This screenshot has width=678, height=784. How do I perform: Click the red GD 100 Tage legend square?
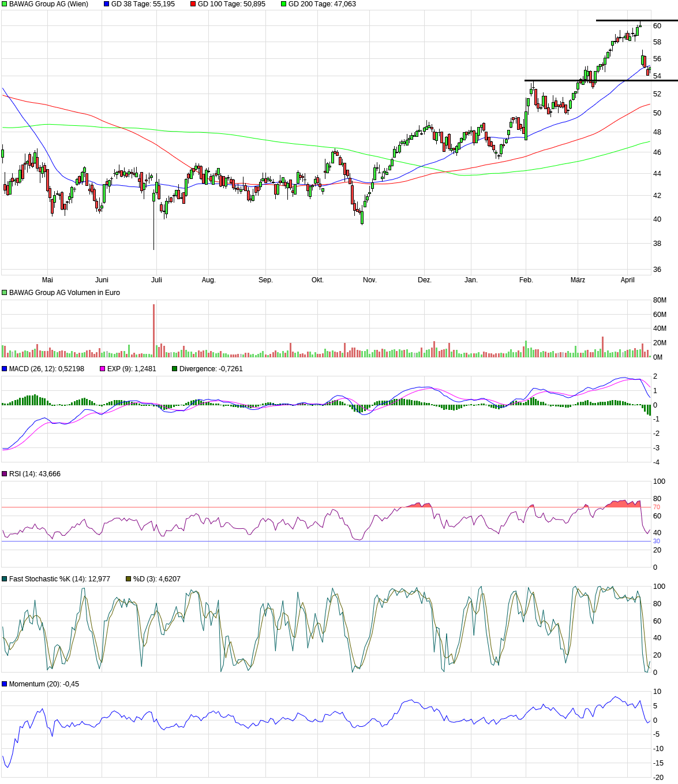tap(193, 4)
